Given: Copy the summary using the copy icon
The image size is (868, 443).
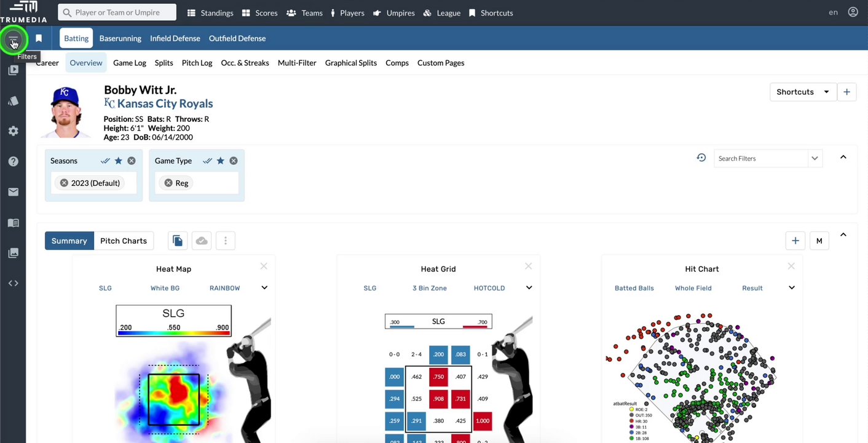Looking at the screenshot, I should click(178, 241).
